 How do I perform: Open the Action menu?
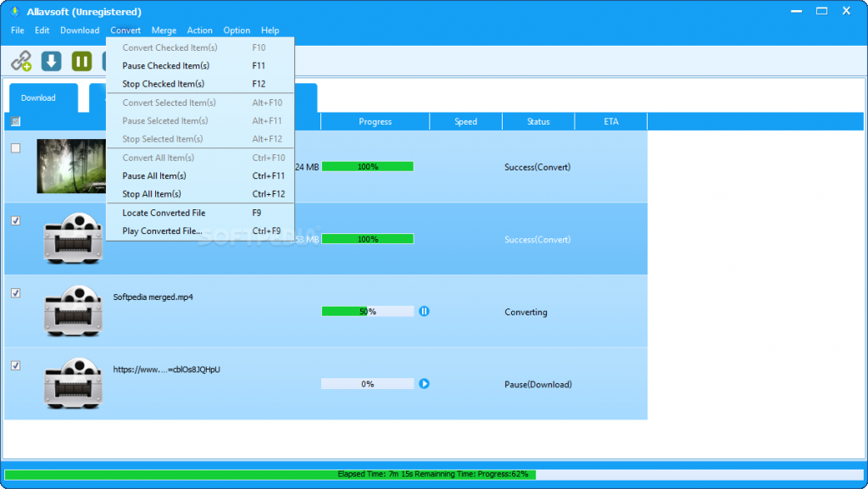(199, 31)
